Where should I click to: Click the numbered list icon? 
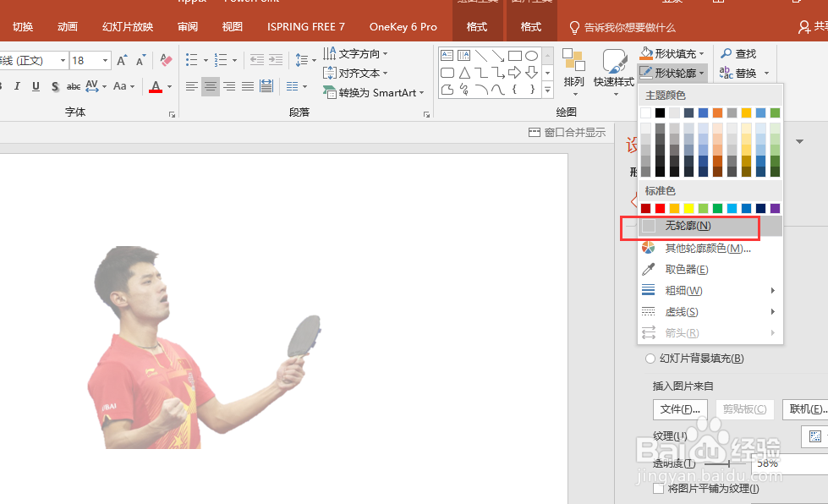click(x=220, y=60)
